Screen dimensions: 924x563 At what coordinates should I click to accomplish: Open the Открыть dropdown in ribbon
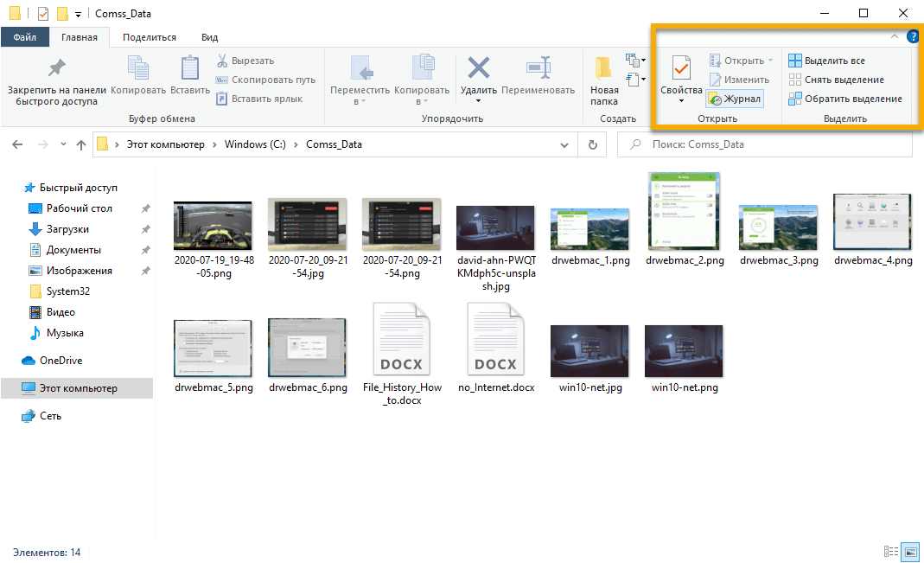742,61
